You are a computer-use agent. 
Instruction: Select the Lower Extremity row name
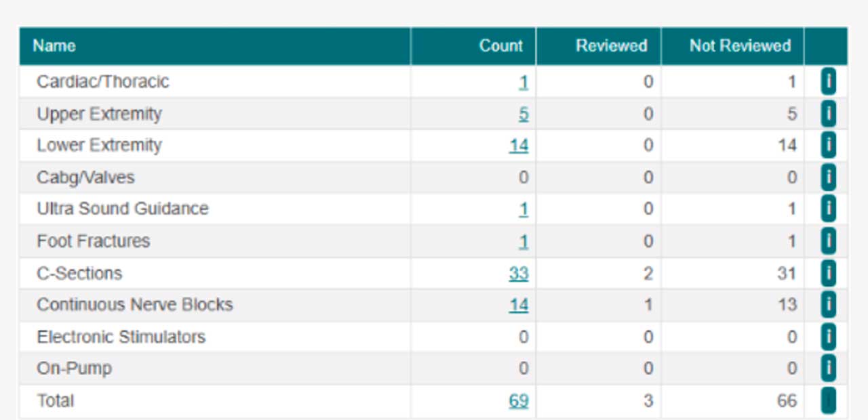pyautogui.click(x=99, y=146)
